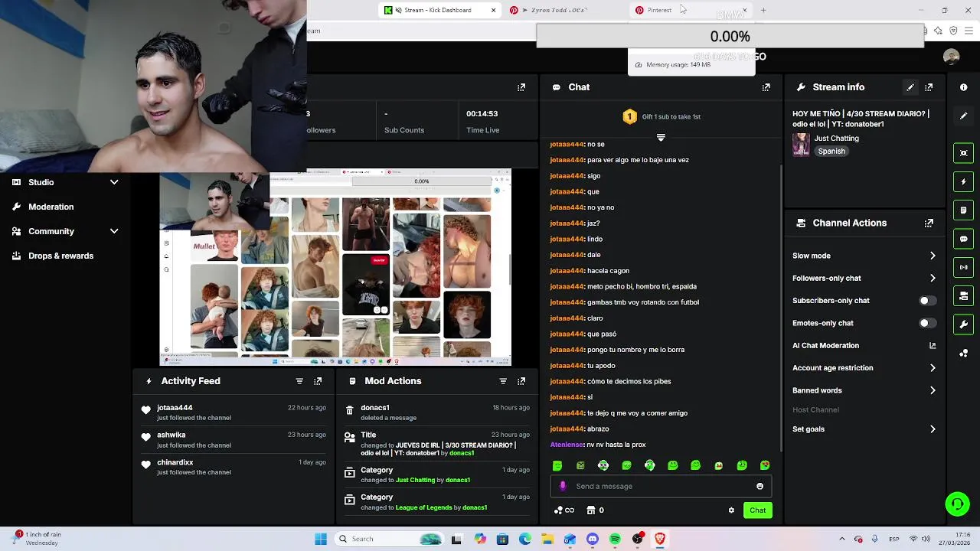980x551 pixels.
Task: Click the donacs1 deleted a message entry
Action: (437, 412)
